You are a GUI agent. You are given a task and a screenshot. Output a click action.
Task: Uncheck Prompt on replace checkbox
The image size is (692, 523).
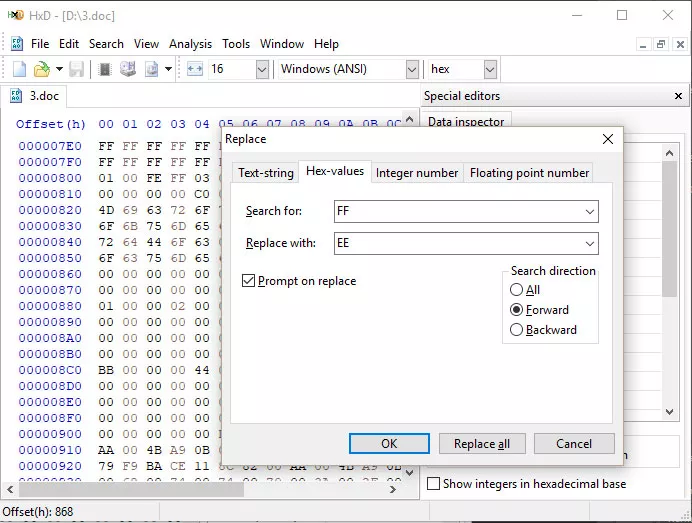click(x=248, y=281)
